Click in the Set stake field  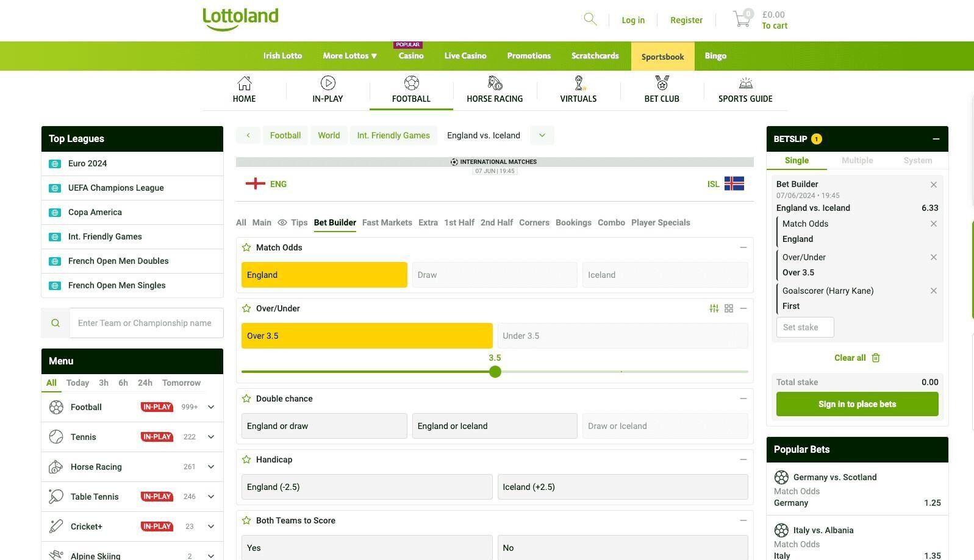point(805,327)
